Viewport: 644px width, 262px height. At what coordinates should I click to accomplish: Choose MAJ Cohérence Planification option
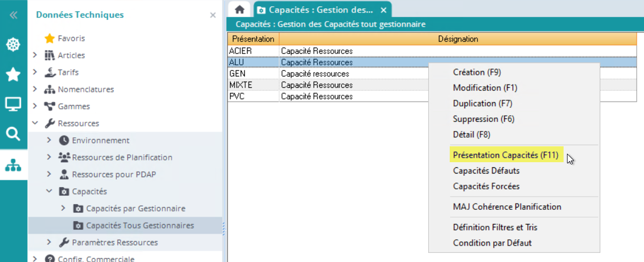tap(507, 207)
